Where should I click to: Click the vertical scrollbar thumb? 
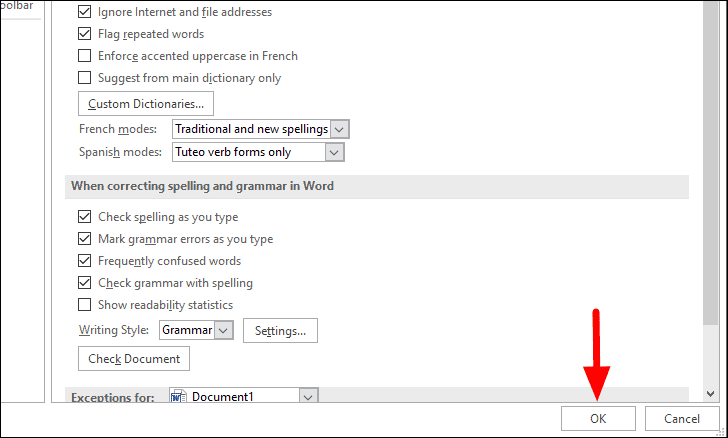(x=710, y=163)
